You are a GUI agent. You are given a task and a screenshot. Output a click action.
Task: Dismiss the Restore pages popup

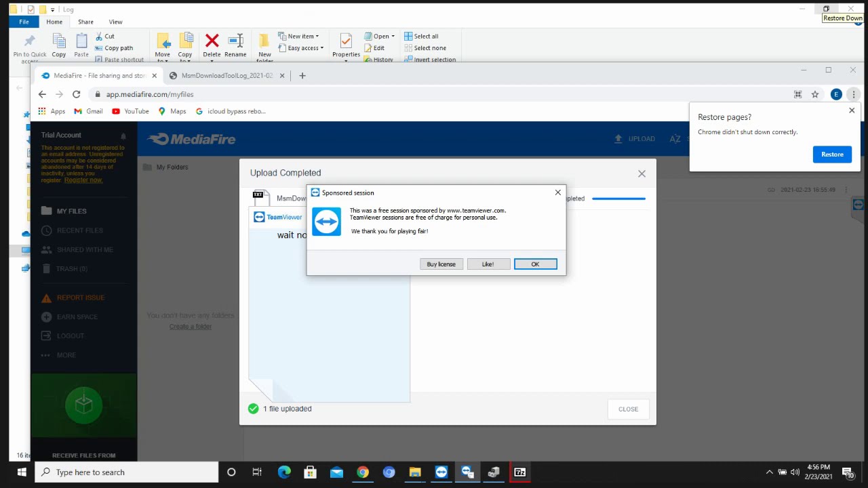[852, 110]
